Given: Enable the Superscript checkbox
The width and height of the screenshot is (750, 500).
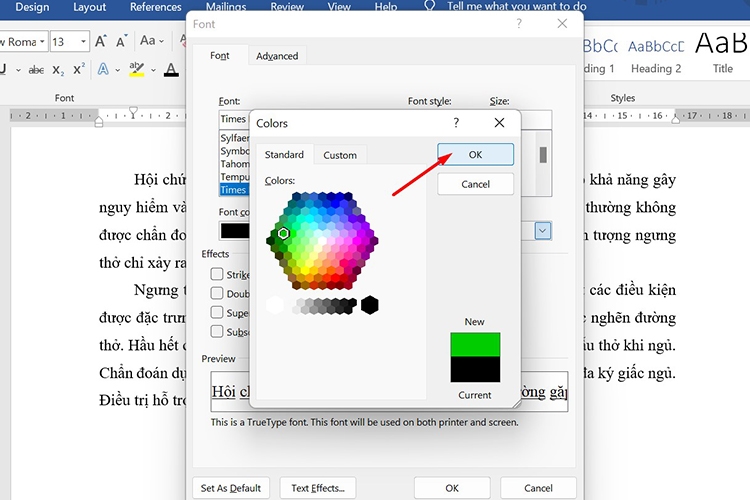Looking at the screenshot, I should click(217, 312).
